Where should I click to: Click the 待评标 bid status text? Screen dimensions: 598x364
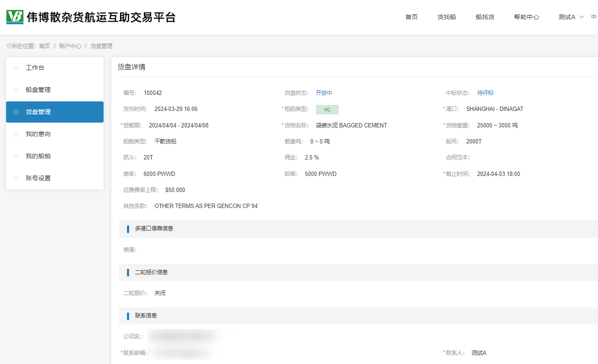tap(485, 93)
